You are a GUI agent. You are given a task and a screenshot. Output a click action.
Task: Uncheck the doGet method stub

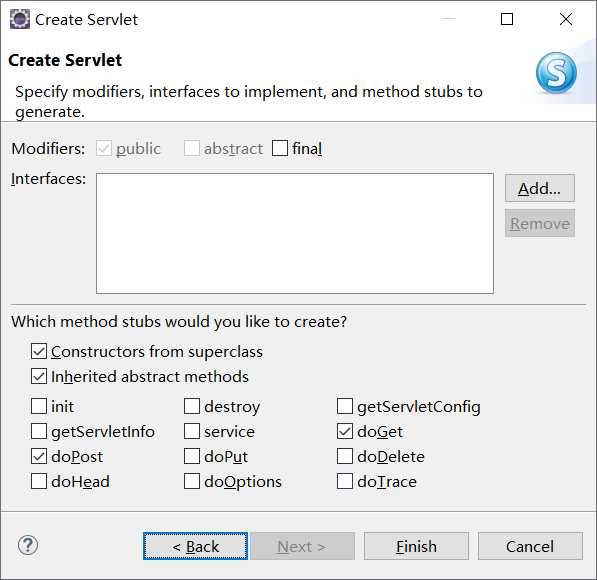click(345, 431)
